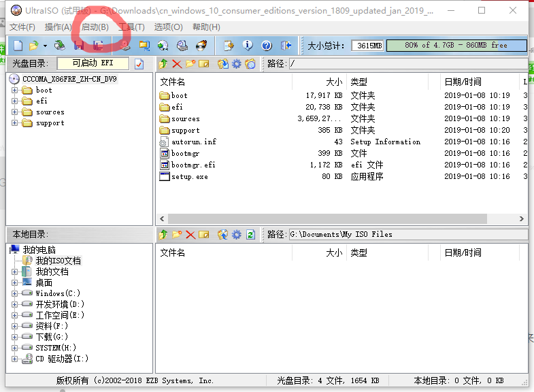This screenshot has height=392, width=534.
Task: Click the Help question mark icon
Action: [267, 46]
